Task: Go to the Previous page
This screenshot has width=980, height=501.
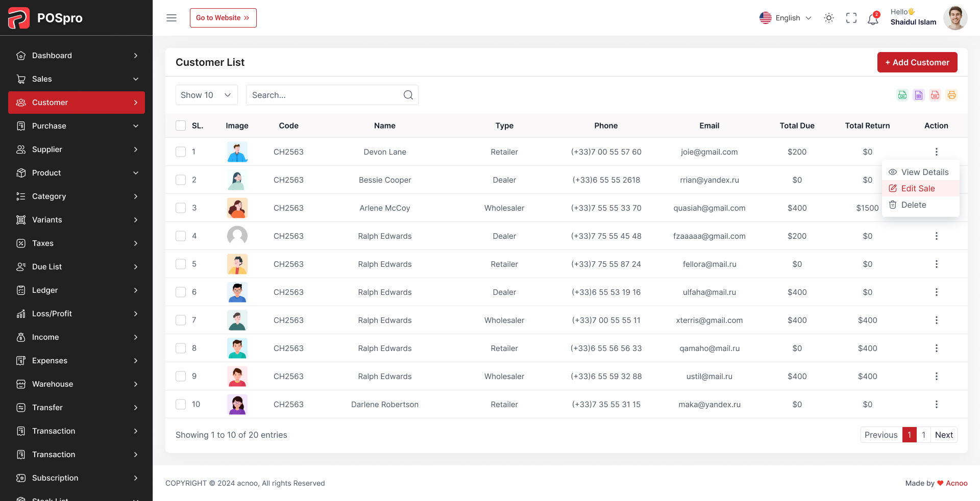Action: pyautogui.click(x=881, y=435)
